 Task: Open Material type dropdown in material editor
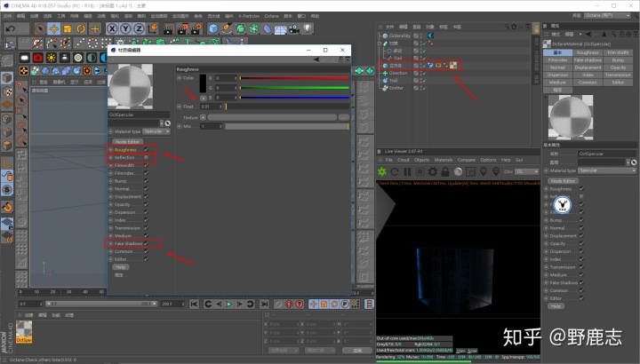156,131
